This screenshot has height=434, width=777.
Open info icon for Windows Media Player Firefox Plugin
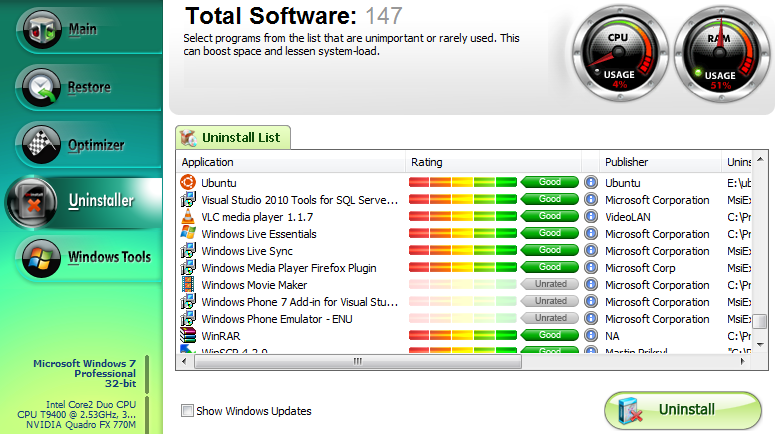591,268
